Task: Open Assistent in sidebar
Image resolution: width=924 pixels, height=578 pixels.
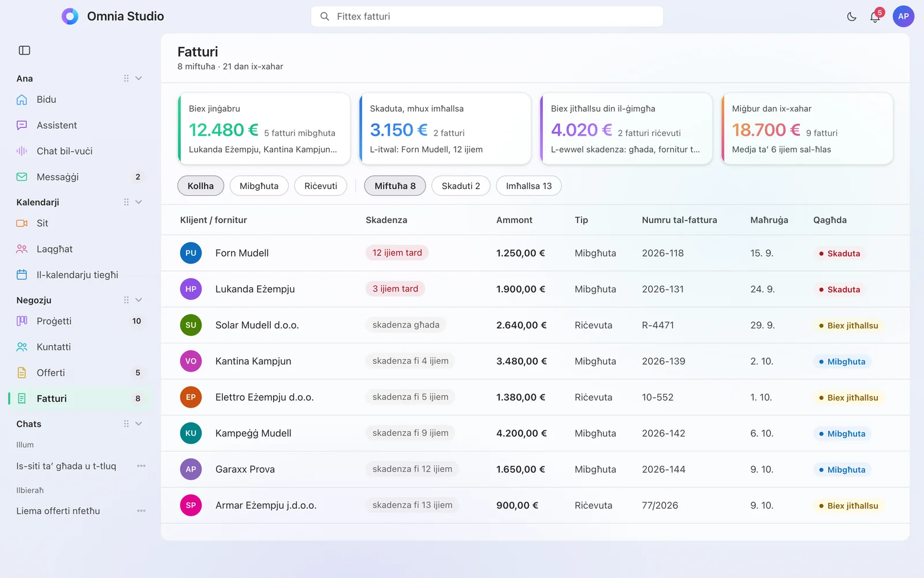Action: click(79, 125)
